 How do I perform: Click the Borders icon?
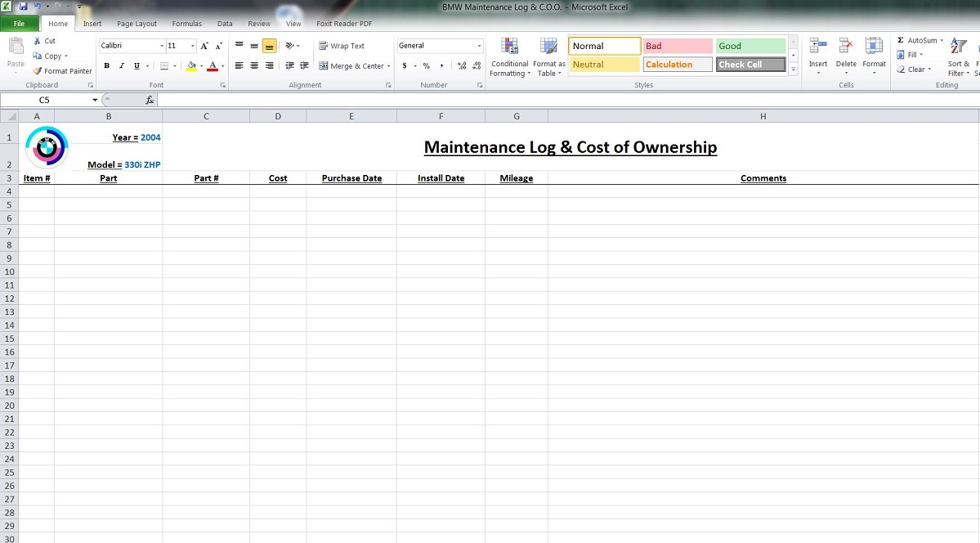(x=164, y=65)
